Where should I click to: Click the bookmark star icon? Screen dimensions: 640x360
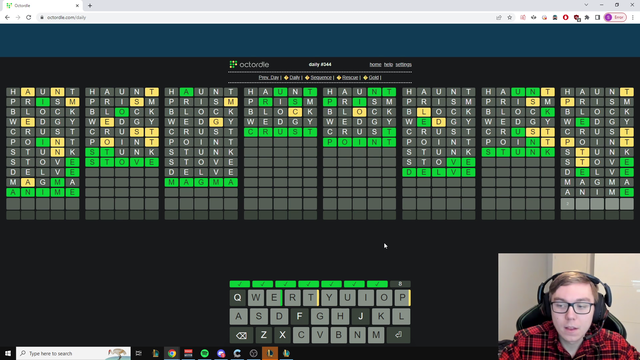pyautogui.click(x=509, y=18)
